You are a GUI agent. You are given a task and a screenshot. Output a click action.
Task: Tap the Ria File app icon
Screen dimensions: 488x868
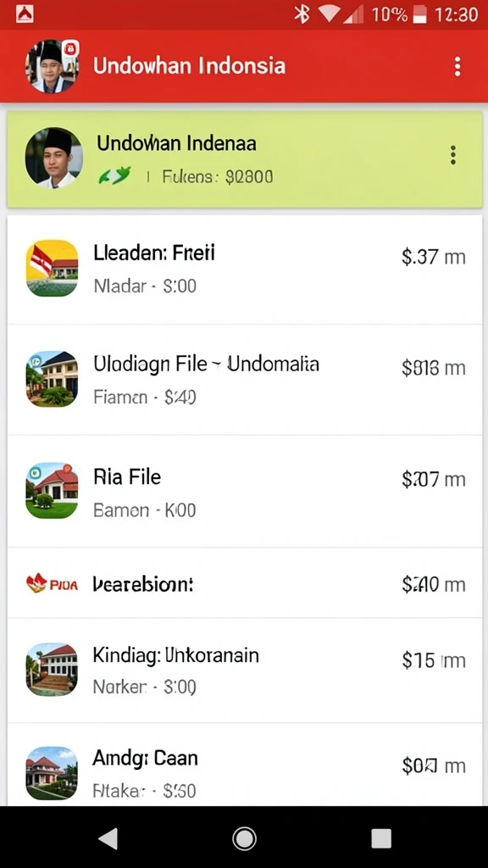click(x=52, y=491)
